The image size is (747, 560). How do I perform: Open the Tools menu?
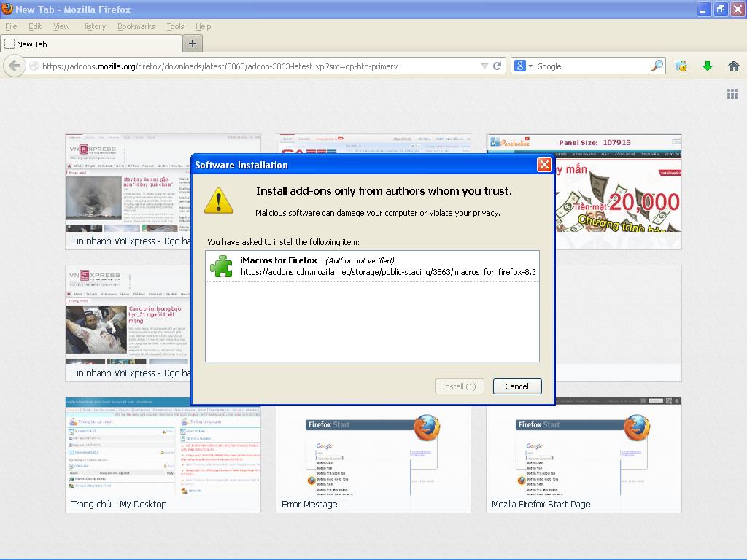[175, 26]
